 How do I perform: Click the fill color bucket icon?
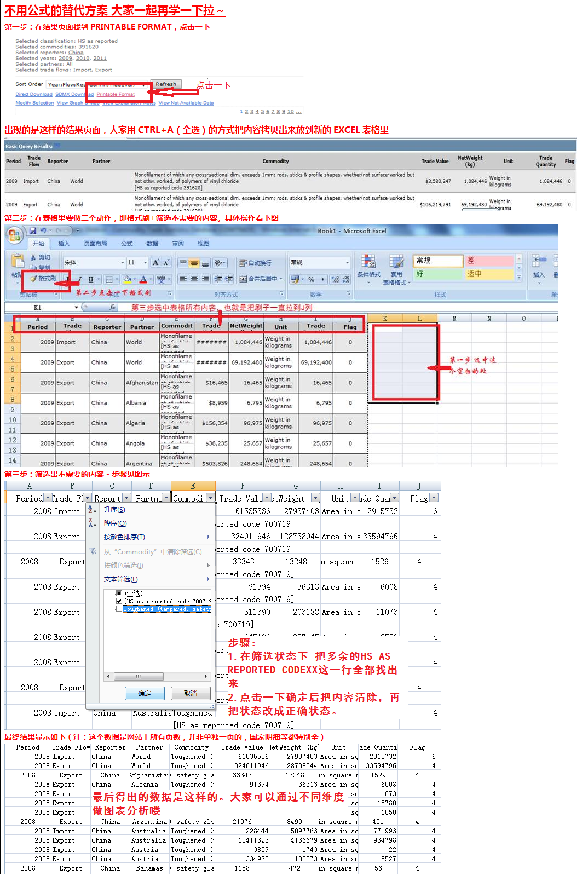pos(127,279)
